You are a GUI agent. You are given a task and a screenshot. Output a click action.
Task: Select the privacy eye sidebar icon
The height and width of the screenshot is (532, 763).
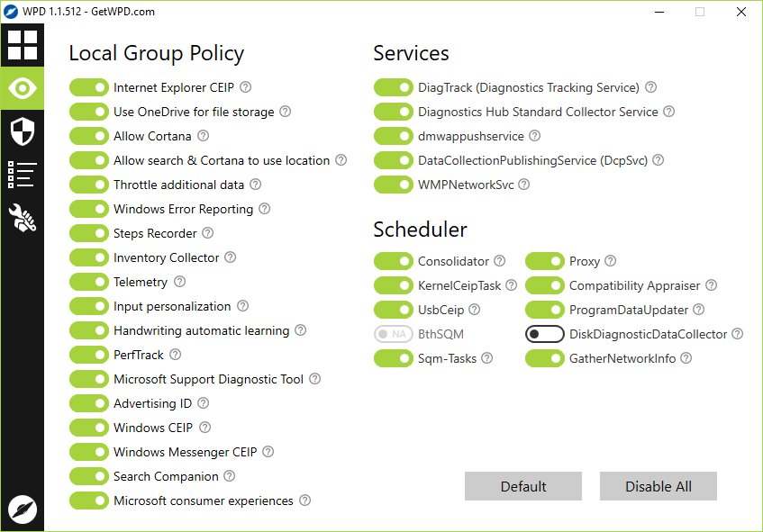click(x=23, y=87)
